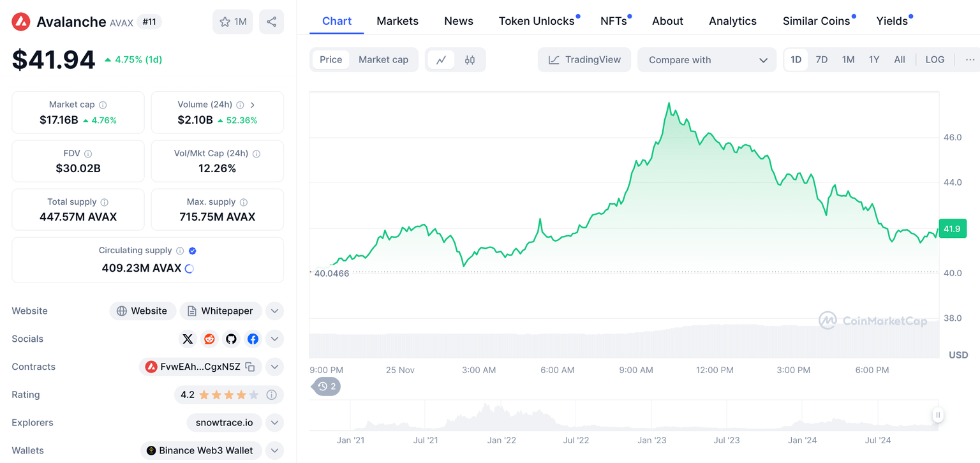The width and height of the screenshot is (980, 463).
Task: Click the TradingView button
Action: click(584, 60)
